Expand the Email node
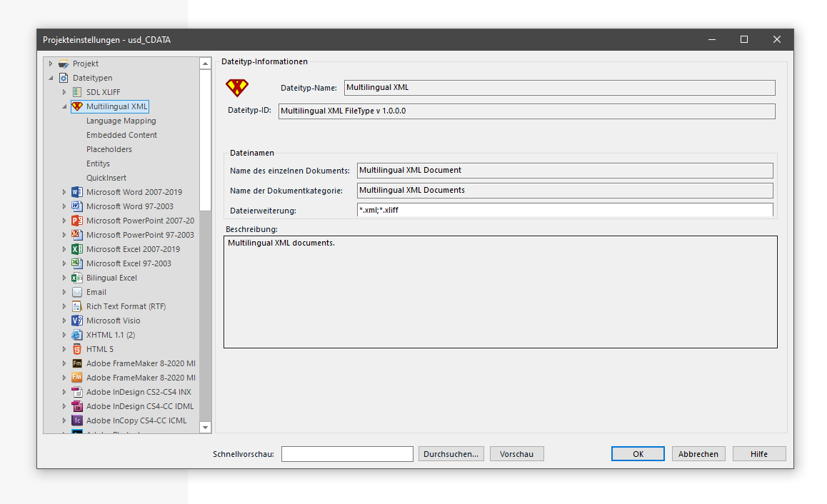Viewport: 827px width, 504px height. (64, 292)
